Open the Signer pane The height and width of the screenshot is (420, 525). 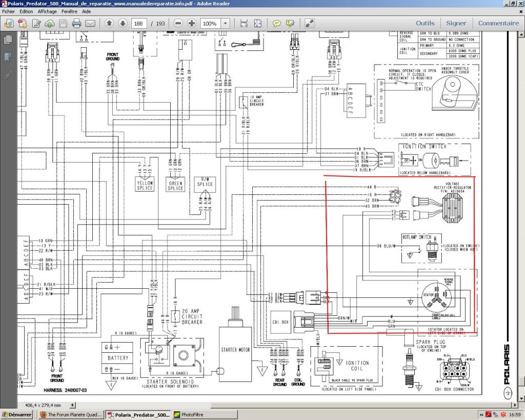pyautogui.click(x=456, y=23)
